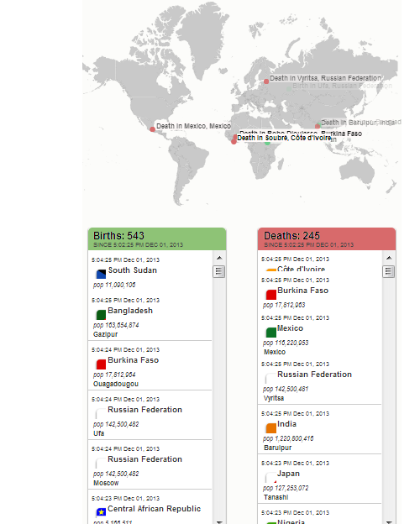Image resolution: width=420 pixels, height=524 pixels.
Task: Select the Births: 543 green header
Action: 157,239
